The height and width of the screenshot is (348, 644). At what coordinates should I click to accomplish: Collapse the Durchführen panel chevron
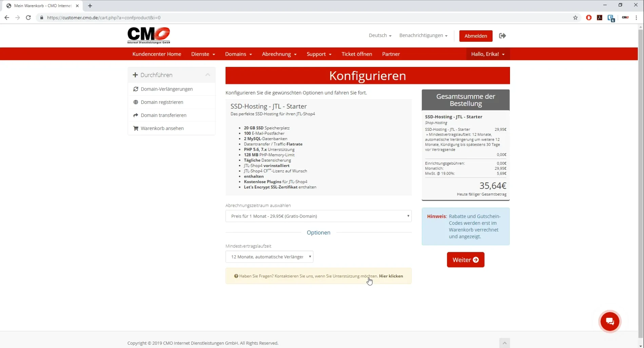pos(208,75)
